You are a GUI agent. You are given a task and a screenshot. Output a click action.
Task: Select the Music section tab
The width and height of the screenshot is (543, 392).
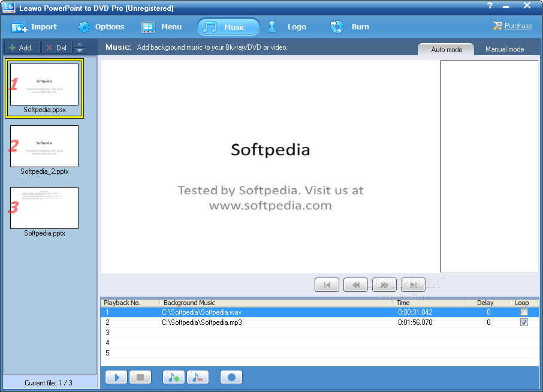coord(228,27)
